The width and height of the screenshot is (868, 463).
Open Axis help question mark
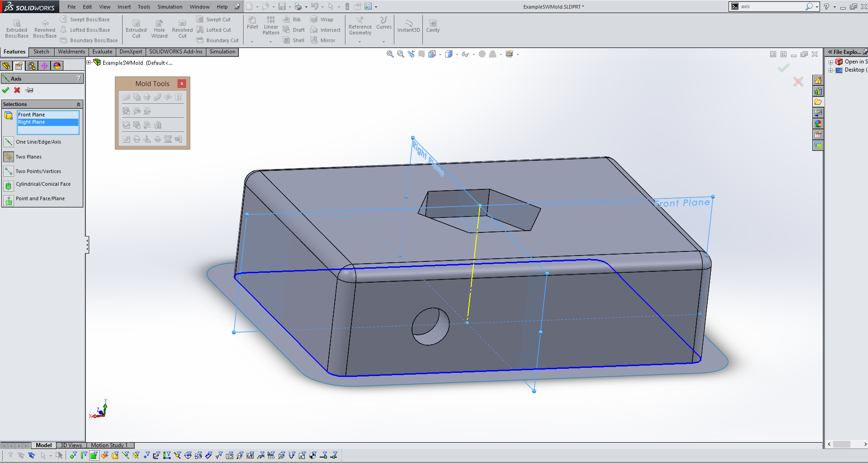pyautogui.click(x=78, y=78)
